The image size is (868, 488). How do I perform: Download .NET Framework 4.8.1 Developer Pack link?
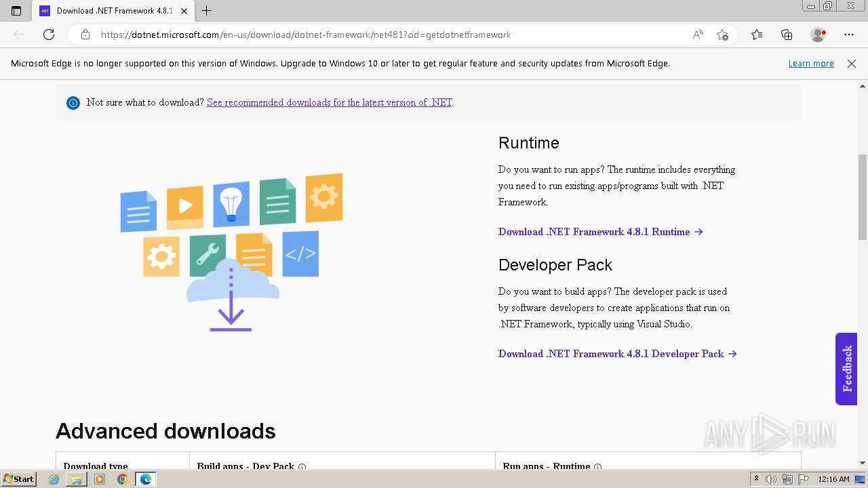click(x=617, y=354)
